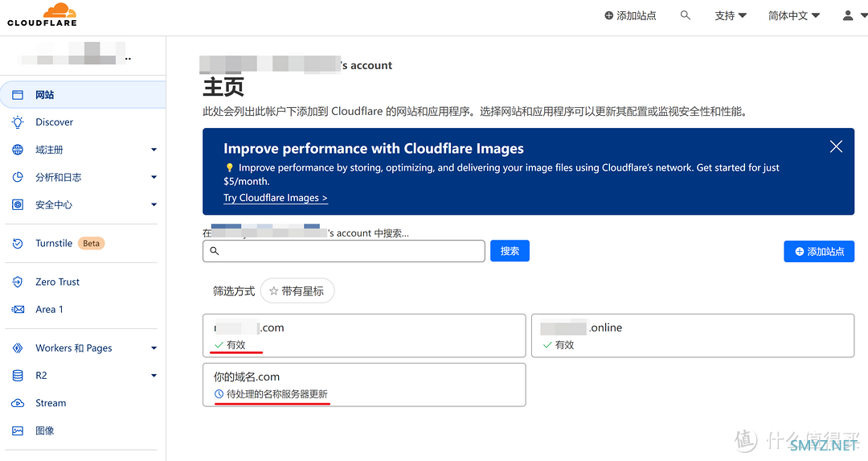Click the Beta badge next to Turnstile
868x461 pixels.
pyautogui.click(x=91, y=243)
